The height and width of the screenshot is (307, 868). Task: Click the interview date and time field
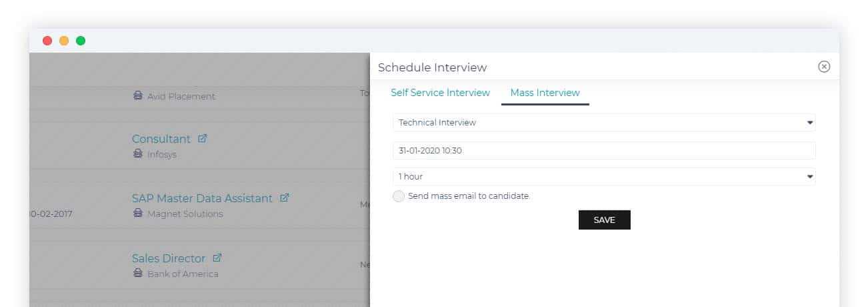[x=604, y=150]
